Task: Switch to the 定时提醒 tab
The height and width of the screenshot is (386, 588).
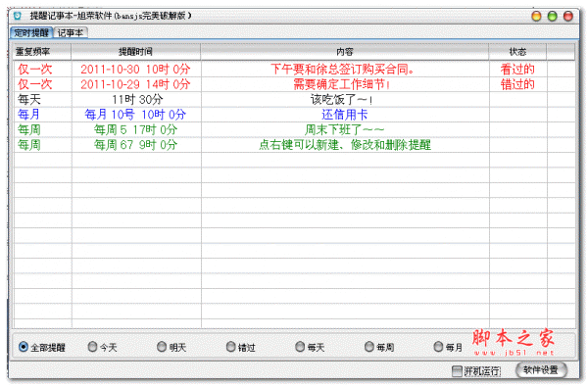Action: click(31, 32)
